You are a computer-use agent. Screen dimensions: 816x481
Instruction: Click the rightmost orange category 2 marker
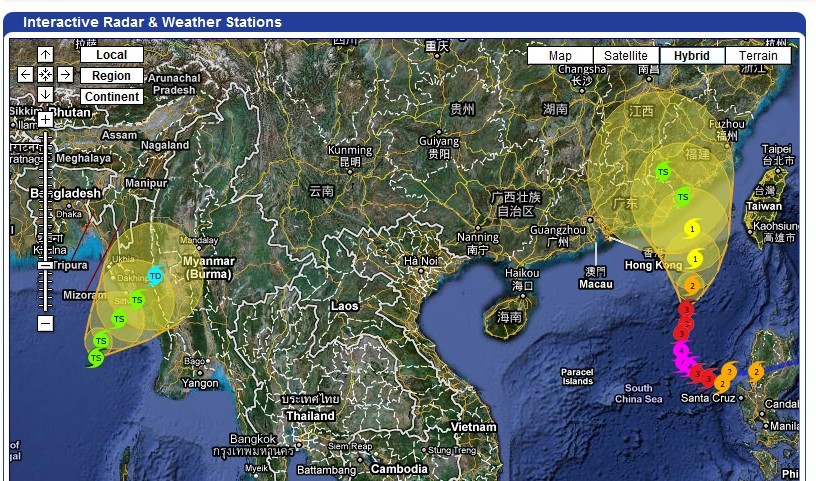(x=756, y=372)
